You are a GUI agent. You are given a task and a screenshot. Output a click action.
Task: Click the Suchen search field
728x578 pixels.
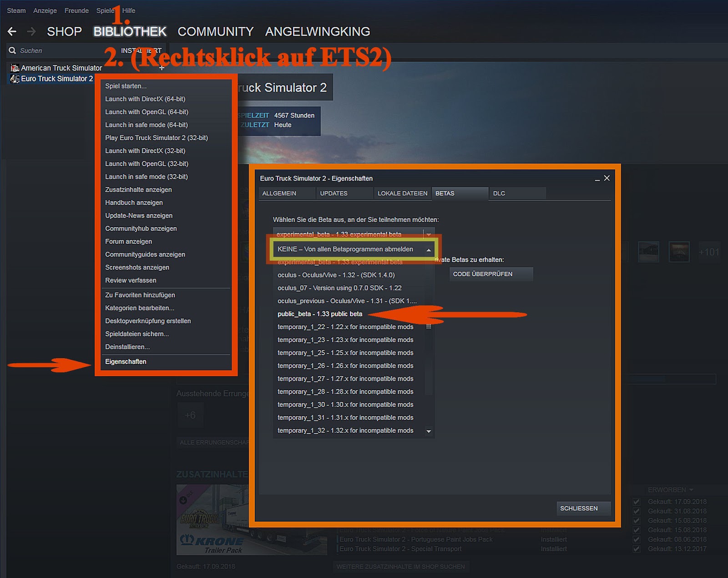tap(59, 51)
